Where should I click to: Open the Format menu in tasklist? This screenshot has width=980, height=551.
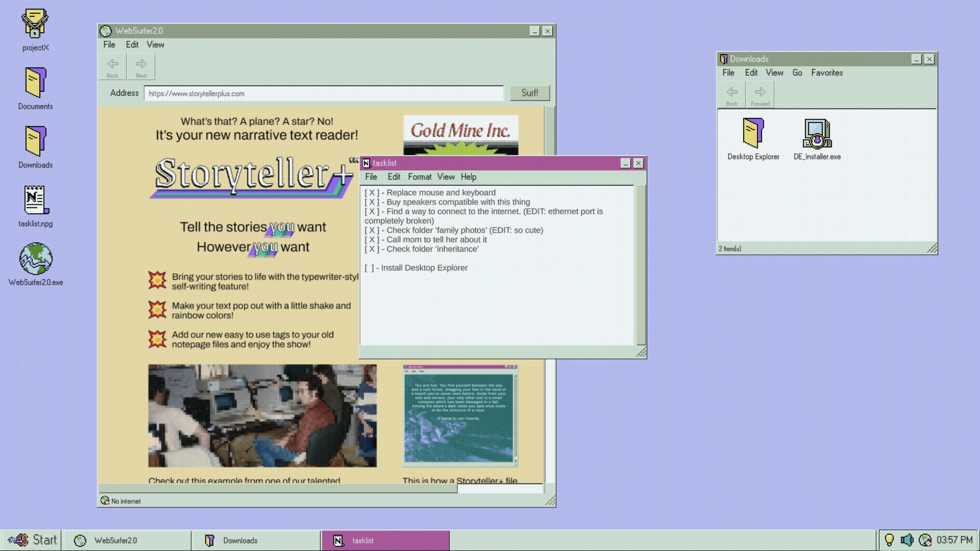click(x=419, y=177)
